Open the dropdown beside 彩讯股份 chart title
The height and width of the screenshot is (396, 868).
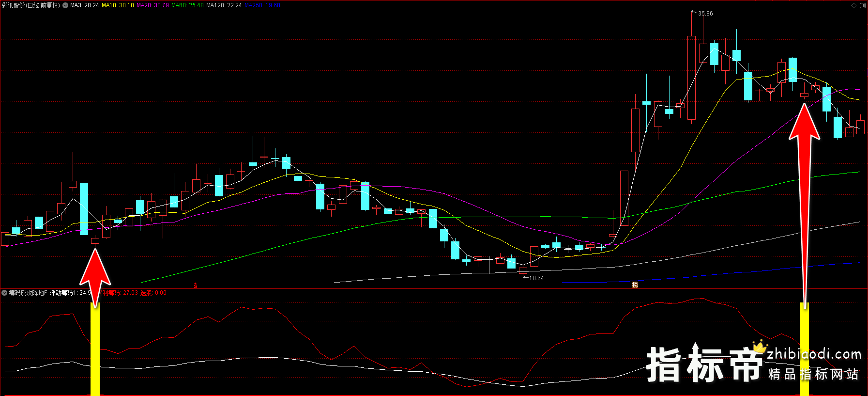coord(65,5)
